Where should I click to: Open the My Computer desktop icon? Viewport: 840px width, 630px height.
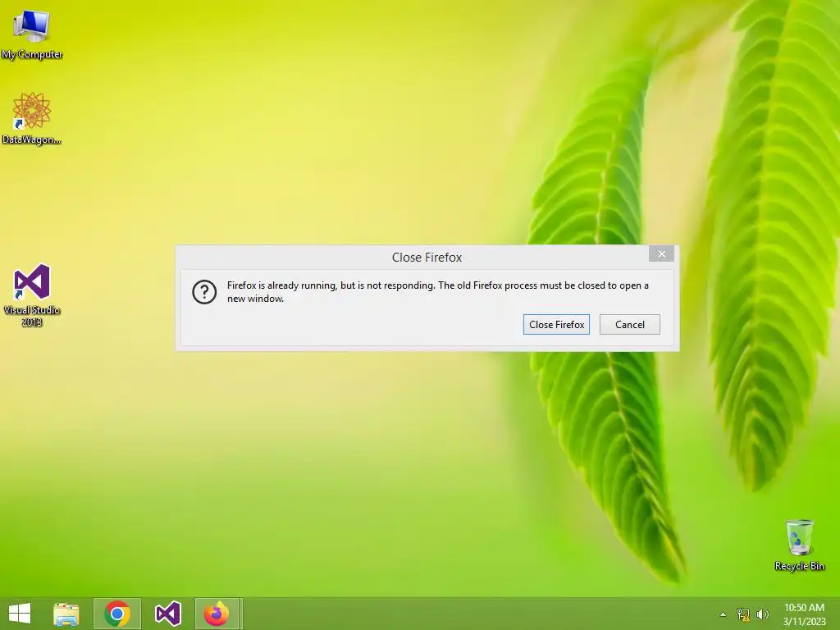click(x=32, y=34)
